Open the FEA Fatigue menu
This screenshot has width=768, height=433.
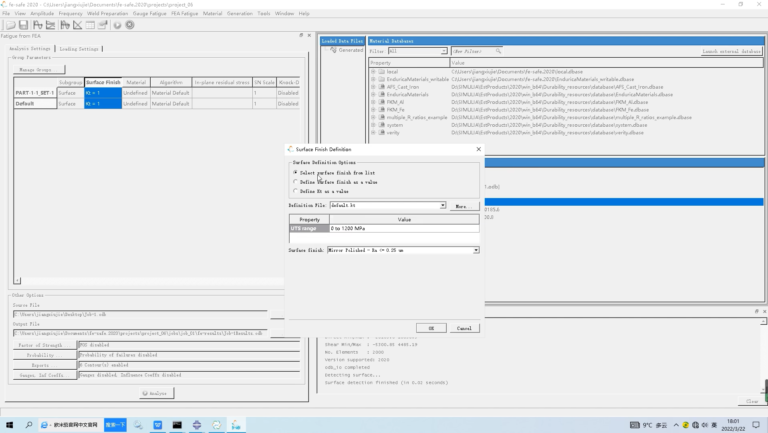coord(184,14)
